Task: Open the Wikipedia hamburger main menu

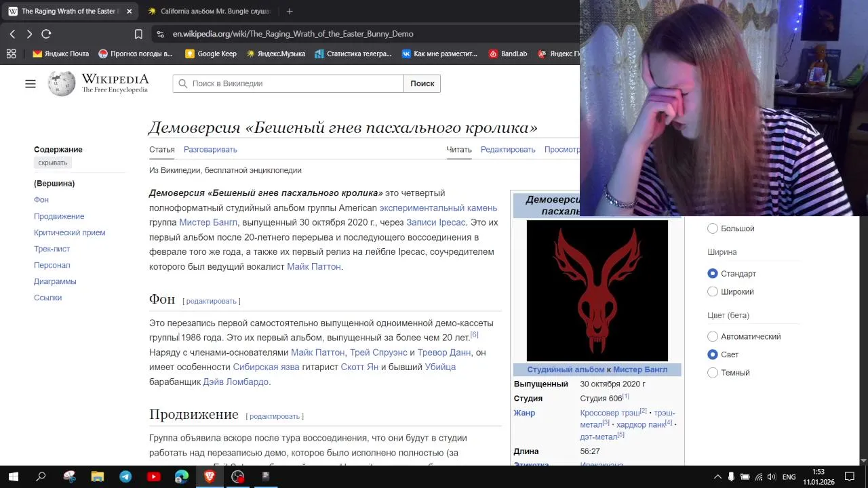Action: coord(31,83)
